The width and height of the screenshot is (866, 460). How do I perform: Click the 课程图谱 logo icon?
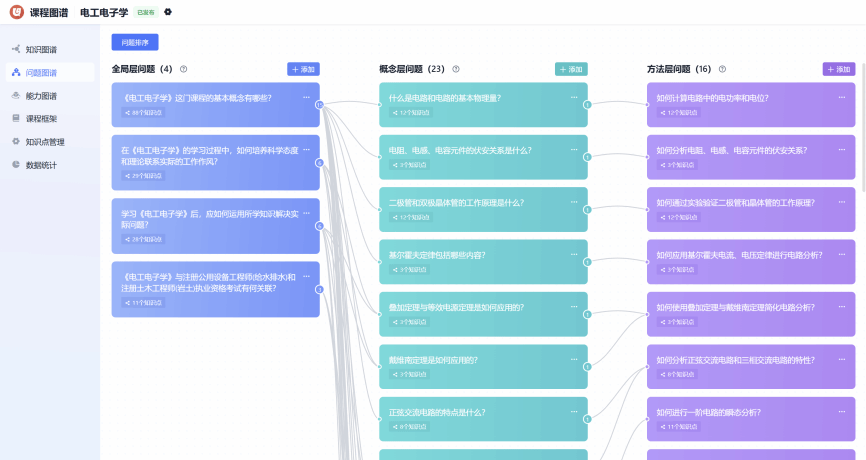tap(17, 12)
